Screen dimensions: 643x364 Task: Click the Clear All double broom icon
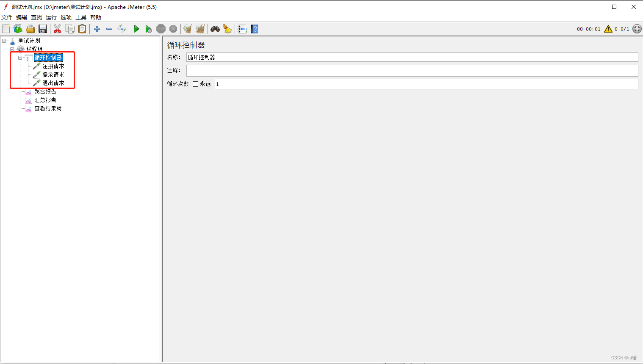pyautogui.click(x=200, y=29)
